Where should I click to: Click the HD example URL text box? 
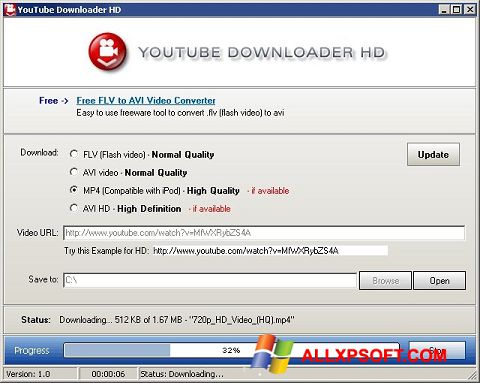[x=270, y=251]
